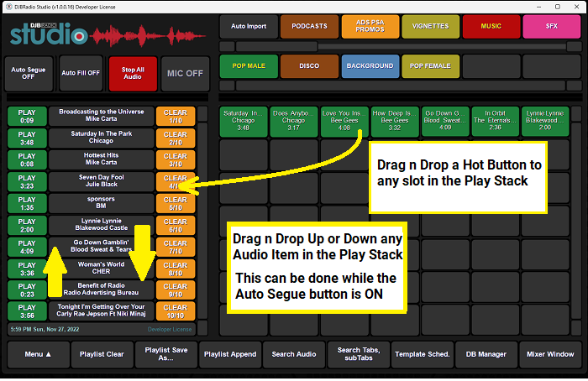588x381 pixels.
Task: Toggle Auto Segue OFF button
Action: pyautogui.click(x=29, y=73)
